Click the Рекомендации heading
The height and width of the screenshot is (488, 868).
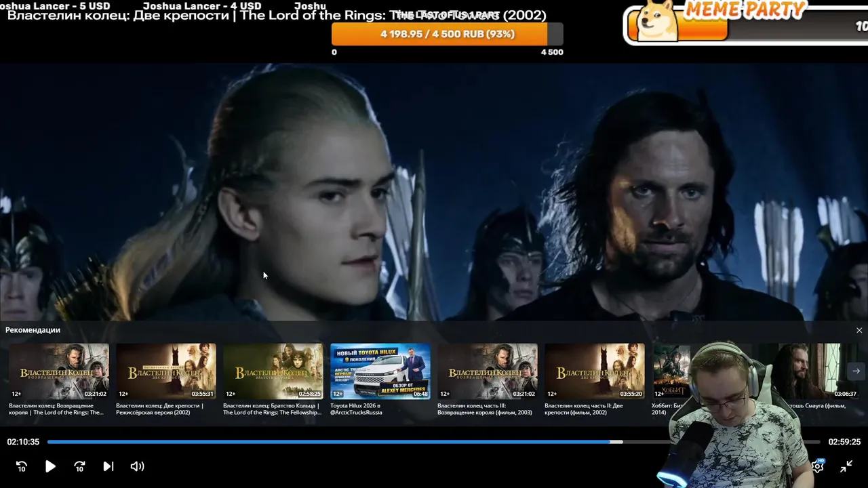[x=33, y=330]
